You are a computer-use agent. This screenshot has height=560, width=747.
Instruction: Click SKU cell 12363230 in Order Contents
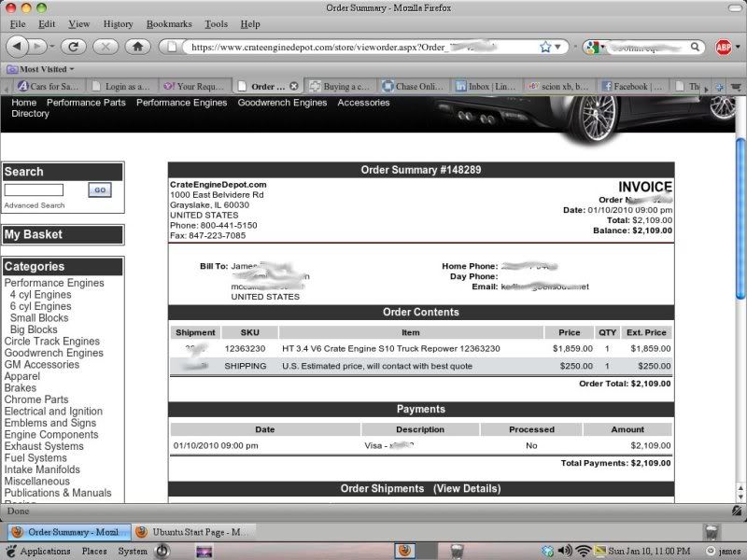pyautogui.click(x=245, y=348)
